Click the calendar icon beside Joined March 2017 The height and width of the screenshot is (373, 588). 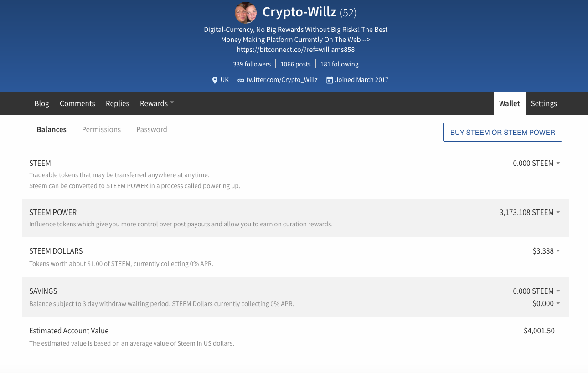point(330,80)
